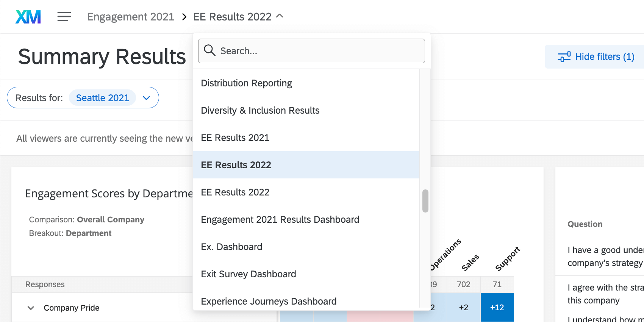644x322 pixels.
Task: Navigate to Engagement 2021 in the breadcrumb
Action: pos(130,16)
